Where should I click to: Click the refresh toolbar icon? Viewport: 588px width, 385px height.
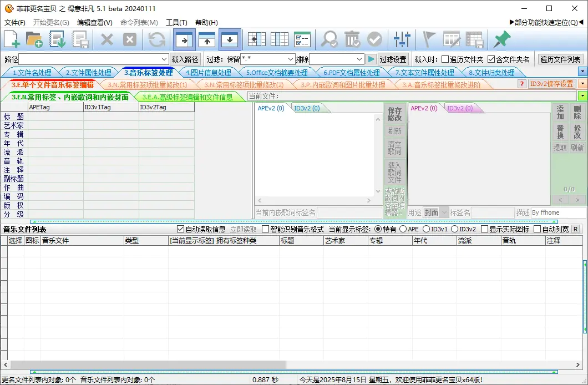[156, 39]
